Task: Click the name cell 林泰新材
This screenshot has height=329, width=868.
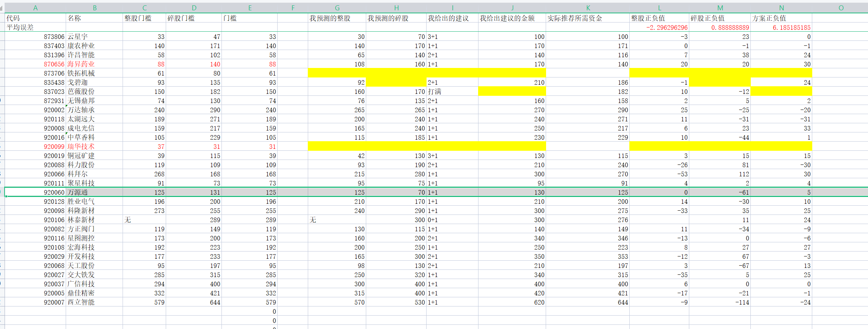Action: 94,220
